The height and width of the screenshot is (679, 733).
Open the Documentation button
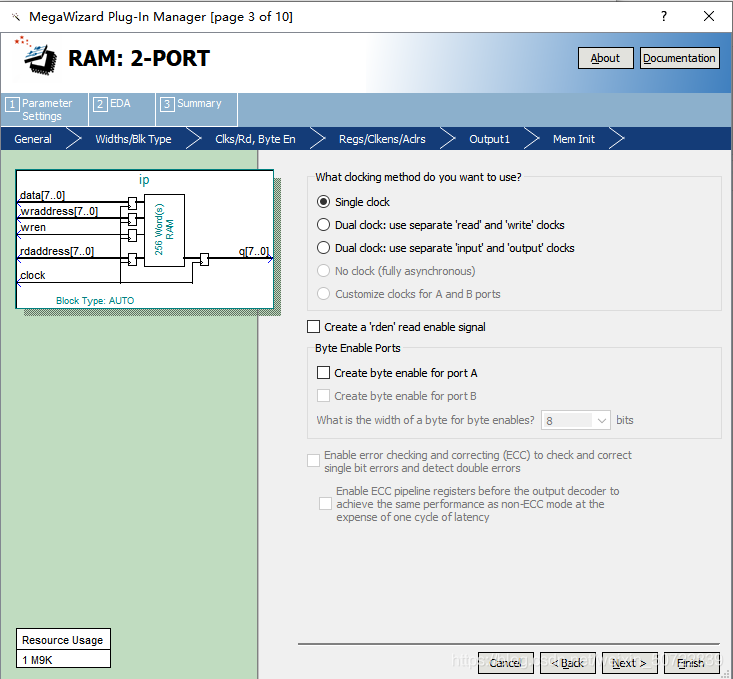(x=679, y=58)
